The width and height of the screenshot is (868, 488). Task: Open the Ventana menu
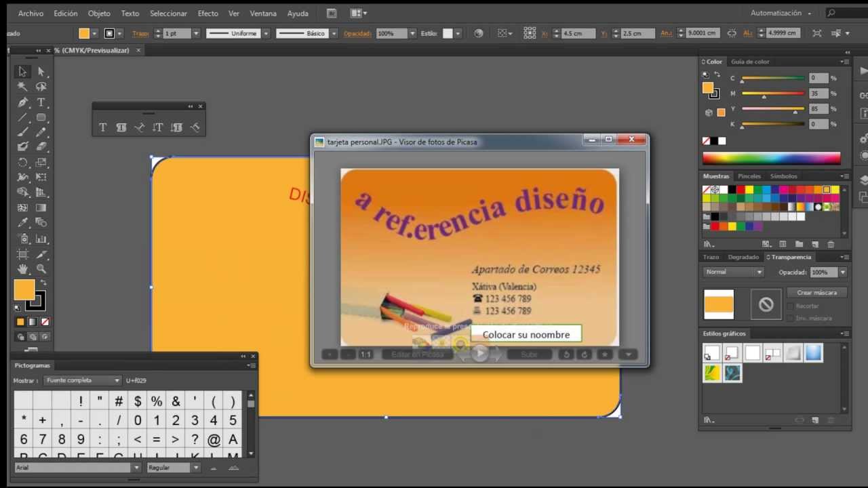263,13
